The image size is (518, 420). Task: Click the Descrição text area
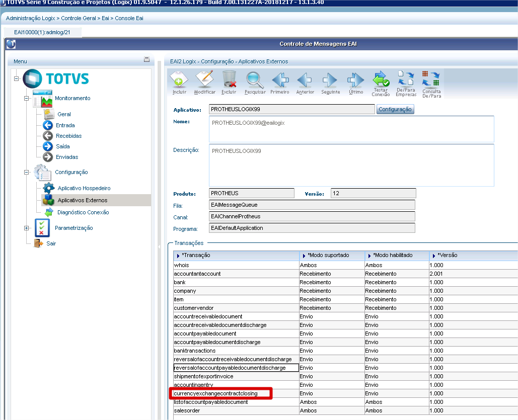pos(351,165)
